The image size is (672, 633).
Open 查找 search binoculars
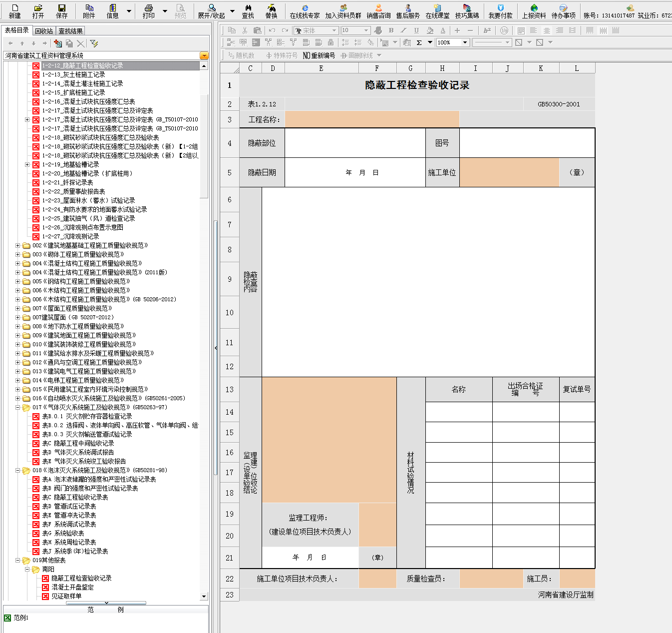[x=248, y=11]
